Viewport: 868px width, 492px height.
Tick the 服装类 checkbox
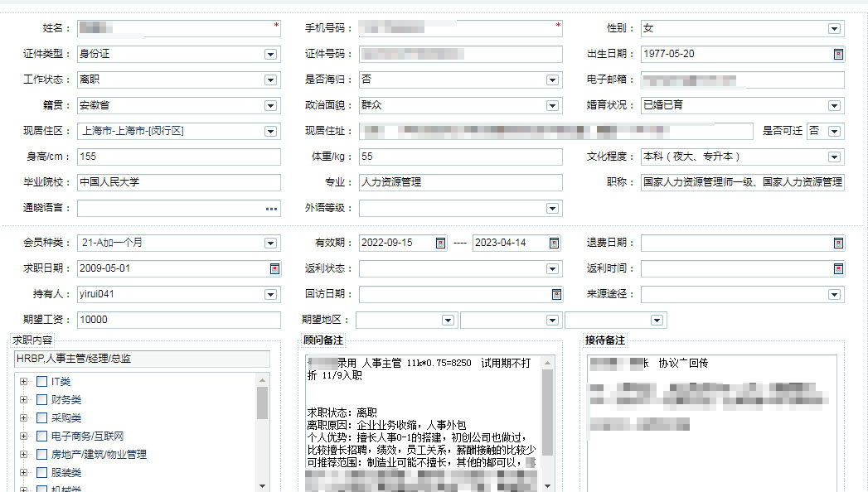click(x=41, y=473)
